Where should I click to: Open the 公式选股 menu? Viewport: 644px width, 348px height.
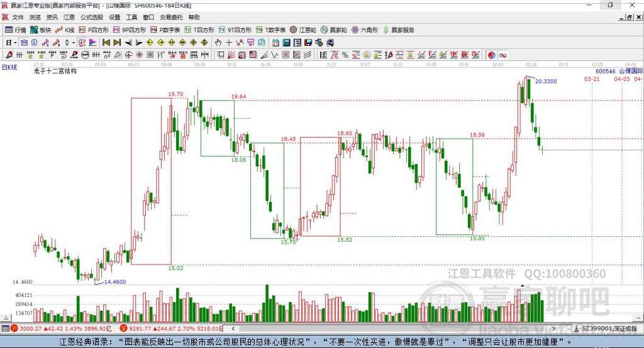point(92,17)
